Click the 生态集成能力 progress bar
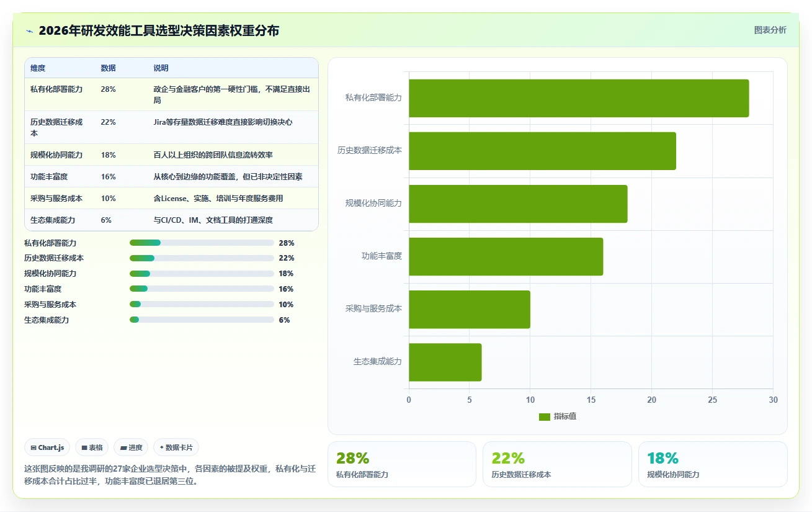This screenshot has height=512, width=812. pos(202,320)
